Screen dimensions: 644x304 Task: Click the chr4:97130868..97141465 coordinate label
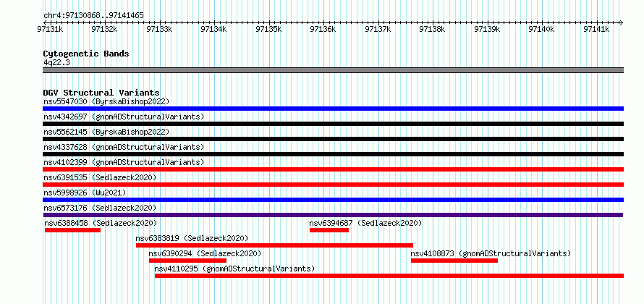pos(93,16)
